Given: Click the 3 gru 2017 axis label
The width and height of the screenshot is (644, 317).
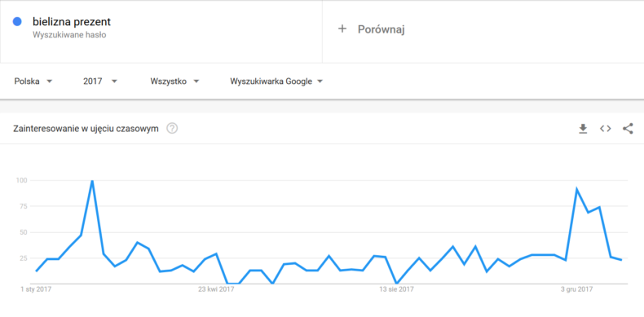Looking at the screenshot, I should (x=576, y=289).
